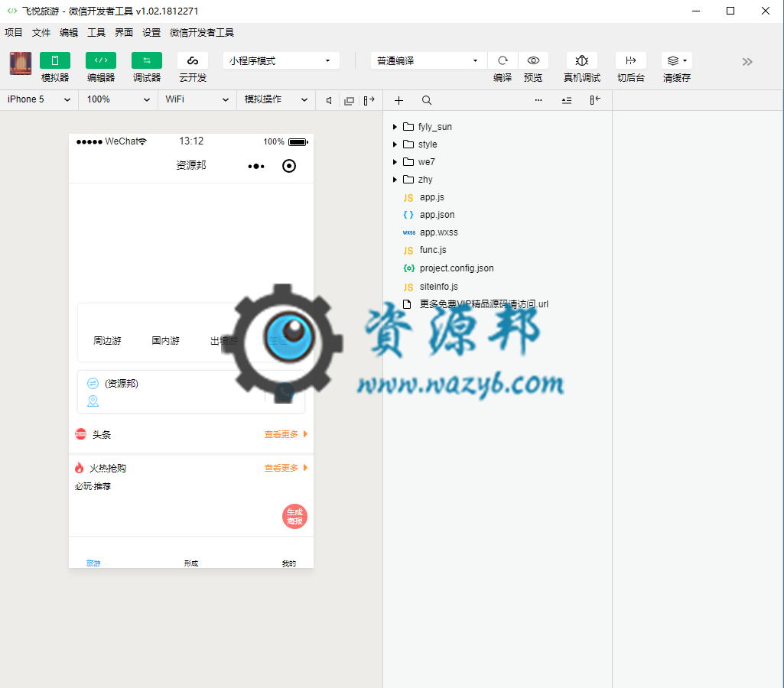784x688 pixels.
Task: Toggle the 调试器 debugger panel button
Action: [147, 60]
